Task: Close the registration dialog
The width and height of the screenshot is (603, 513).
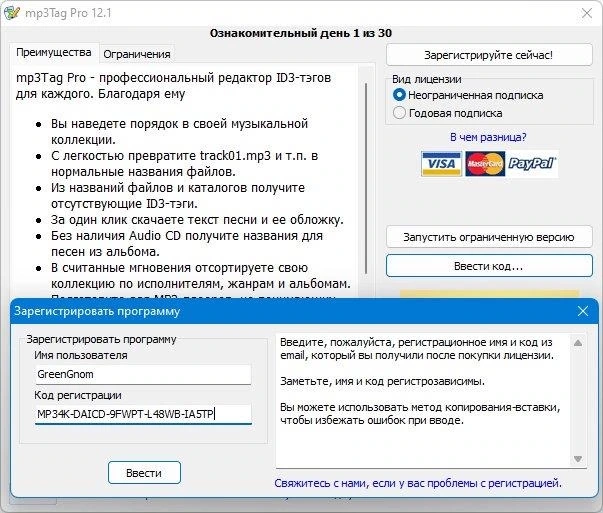Action: (583, 311)
